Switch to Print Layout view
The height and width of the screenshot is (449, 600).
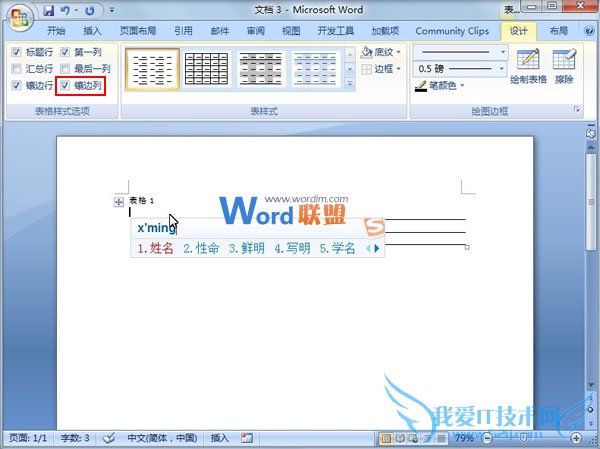[386, 438]
